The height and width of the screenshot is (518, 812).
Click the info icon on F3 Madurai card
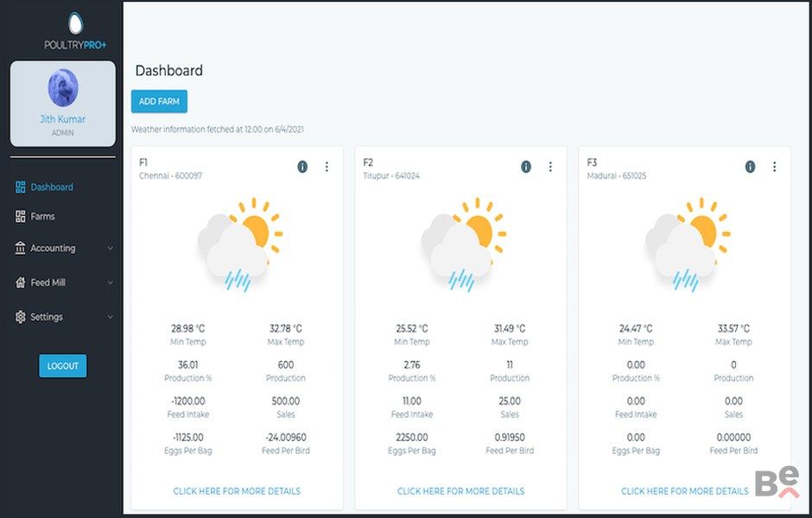[750, 167]
